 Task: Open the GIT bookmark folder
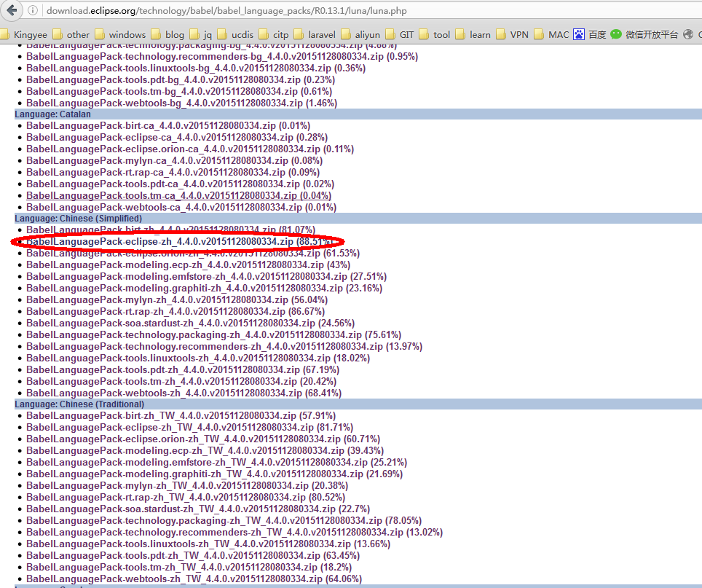pyautogui.click(x=400, y=34)
